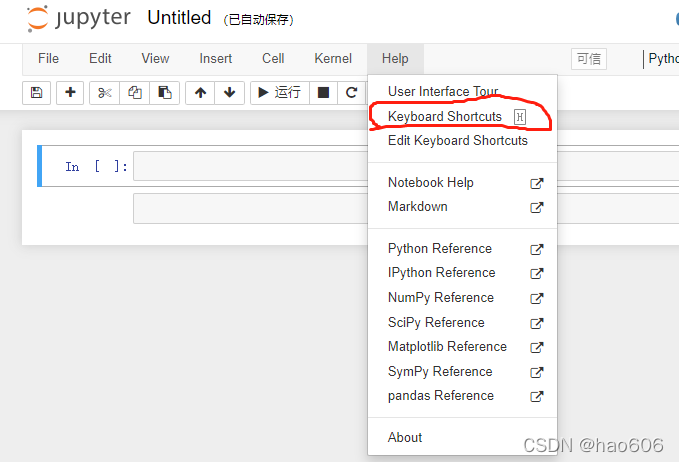Viewport: 679px width, 462px height.
Task: Open Python Reference
Action: coord(462,249)
